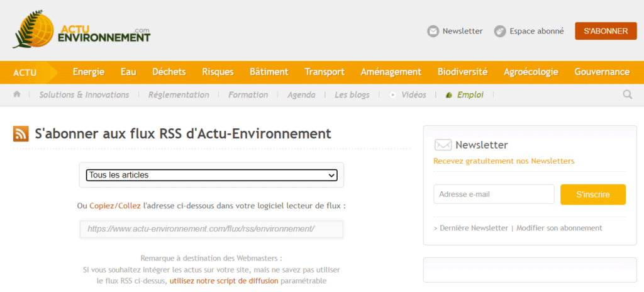Open the Agroécologie menu
This screenshot has width=644, height=292.
(x=531, y=72)
